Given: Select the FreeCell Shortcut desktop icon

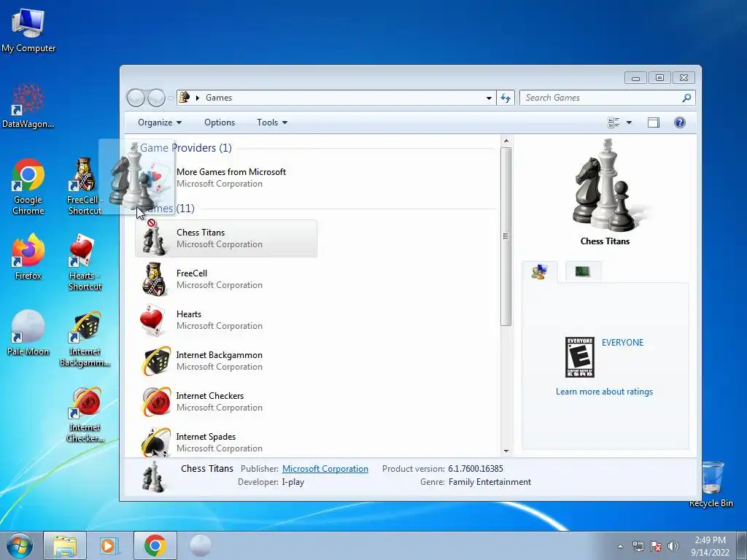Looking at the screenshot, I should coord(85,186).
